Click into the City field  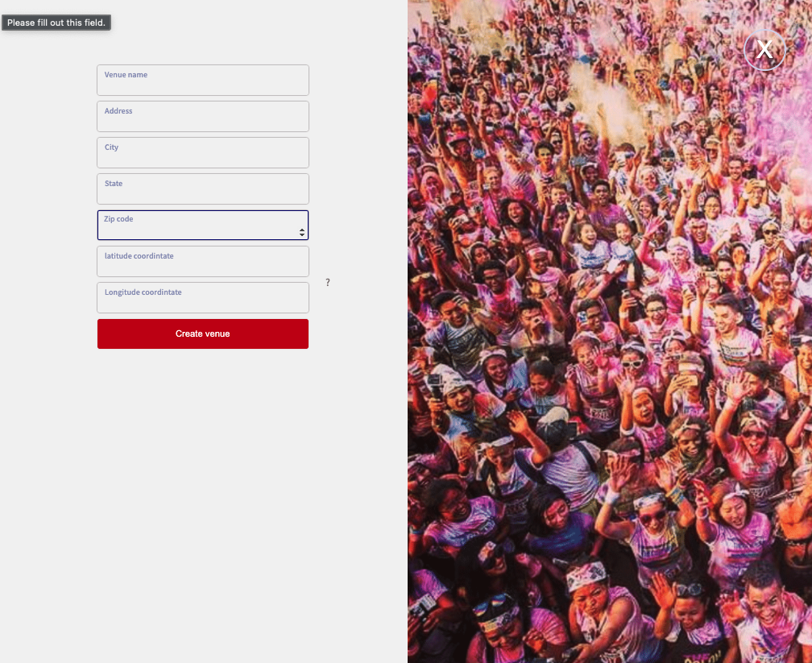pos(203,152)
